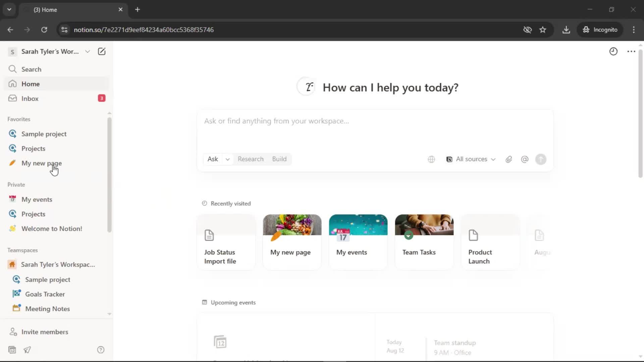Open Meeting Notes page
644x362 pixels.
tap(56, 309)
